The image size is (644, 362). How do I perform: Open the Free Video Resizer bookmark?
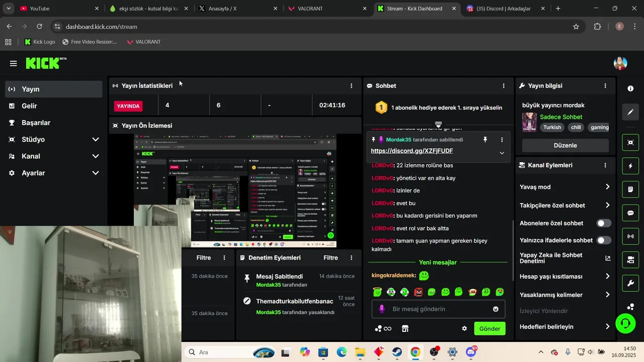click(x=90, y=42)
